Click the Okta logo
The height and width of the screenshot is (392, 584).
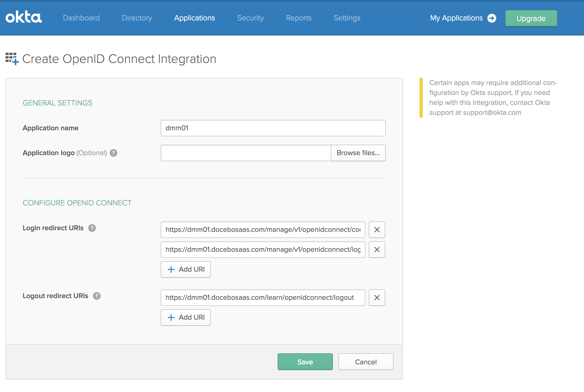tap(24, 17)
